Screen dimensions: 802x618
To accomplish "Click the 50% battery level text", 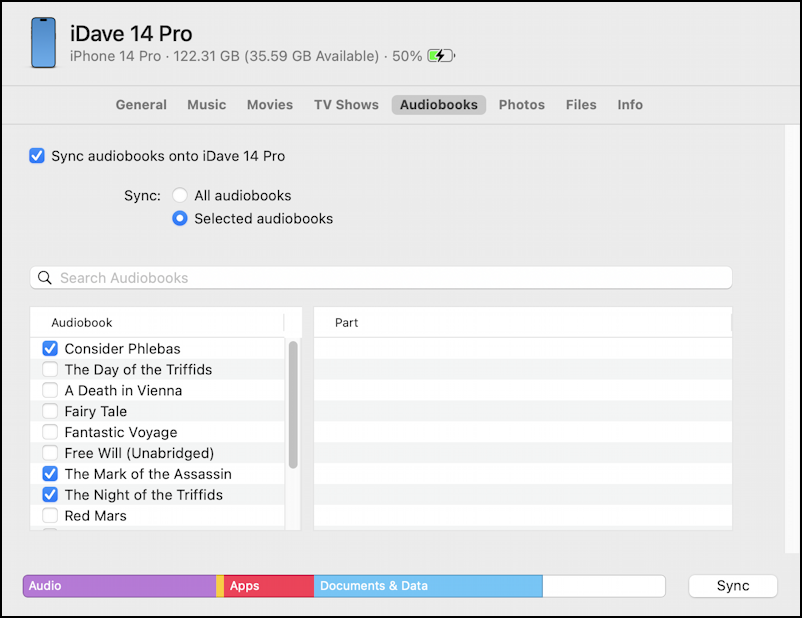I will point(407,56).
